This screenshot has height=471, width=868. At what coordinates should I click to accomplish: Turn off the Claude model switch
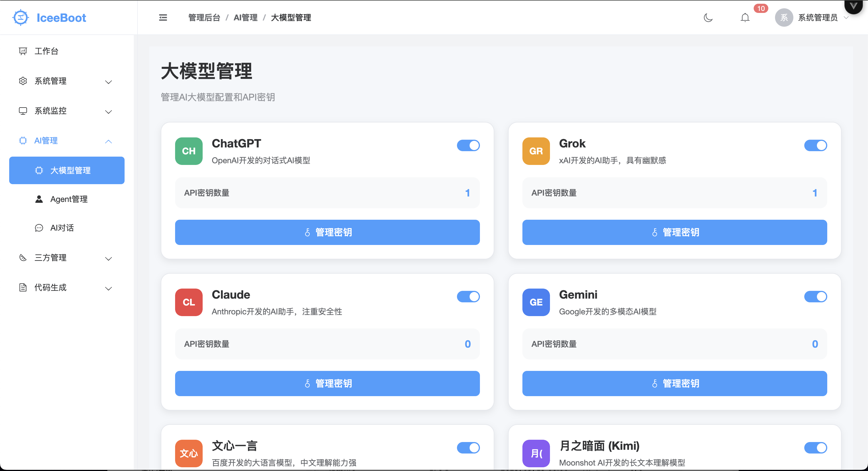(468, 297)
